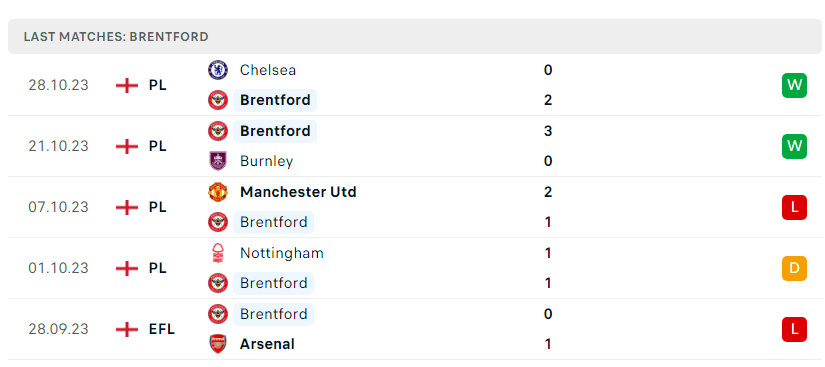This screenshot has height=367, width=825.
Task: Open the Burnley team link
Action: click(266, 161)
